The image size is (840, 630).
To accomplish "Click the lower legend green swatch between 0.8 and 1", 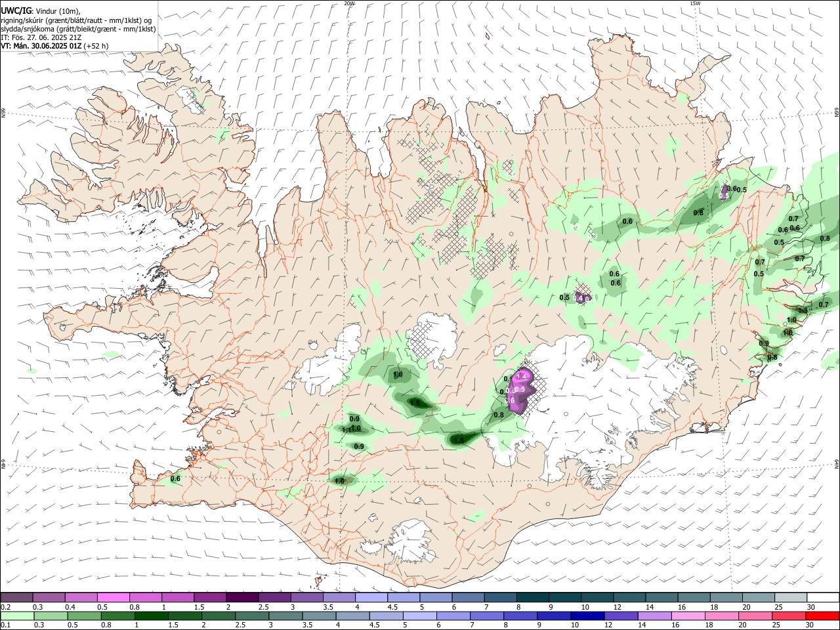I will [118, 616].
